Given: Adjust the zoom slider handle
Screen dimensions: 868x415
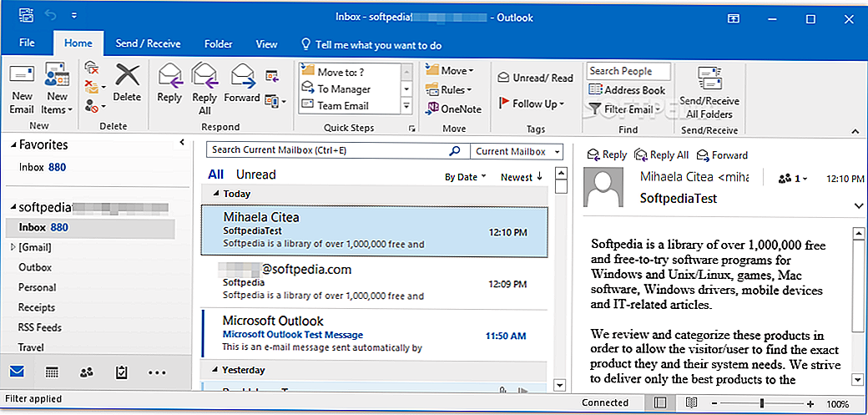Looking at the screenshot, I should tap(762, 403).
